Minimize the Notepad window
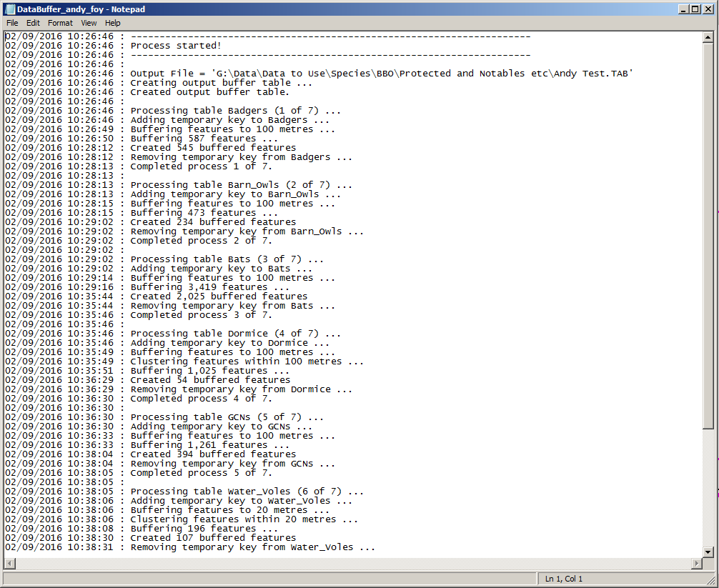Viewport: 719px width, 588px height. pos(684,9)
